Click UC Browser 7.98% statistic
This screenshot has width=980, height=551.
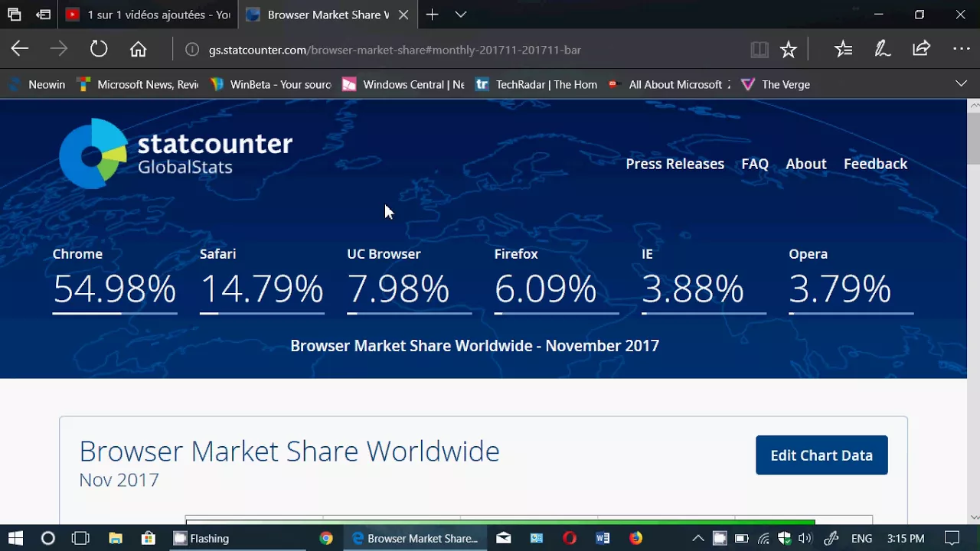tap(409, 280)
